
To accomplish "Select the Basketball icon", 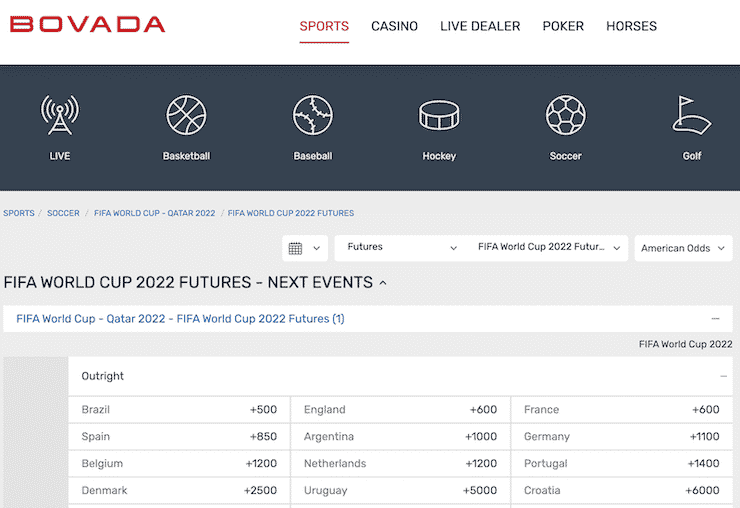I will pyautogui.click(x=186, y=115).
